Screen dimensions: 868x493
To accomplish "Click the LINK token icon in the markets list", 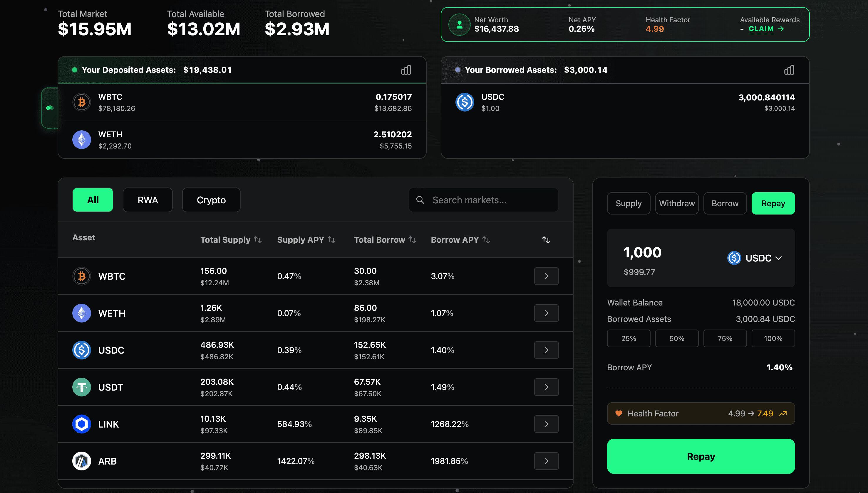I will click(x=81, y=423).
